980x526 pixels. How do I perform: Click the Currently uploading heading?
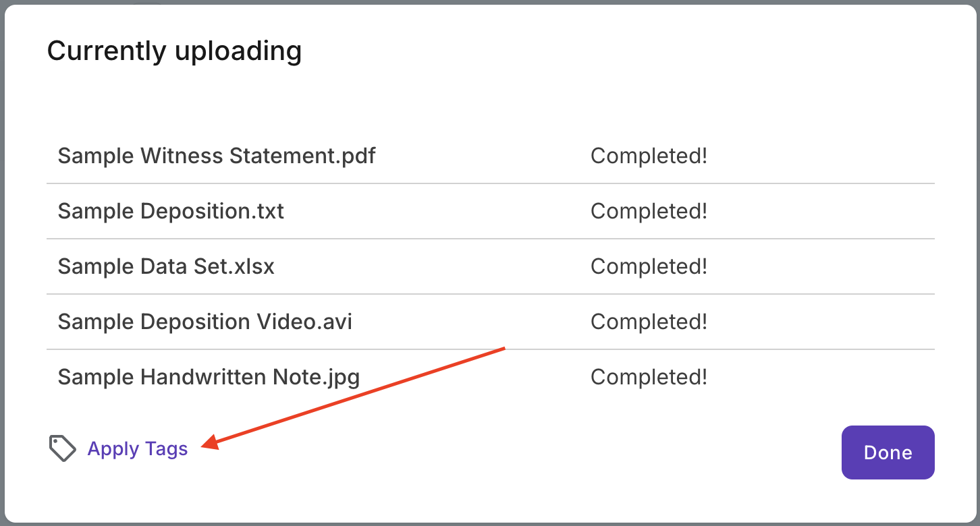174,52
